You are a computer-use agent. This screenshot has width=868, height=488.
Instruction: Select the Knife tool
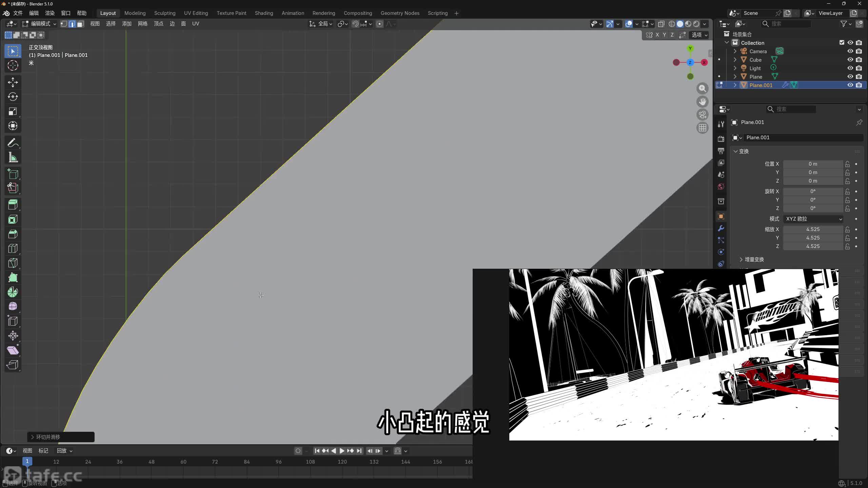click(13, 263)
